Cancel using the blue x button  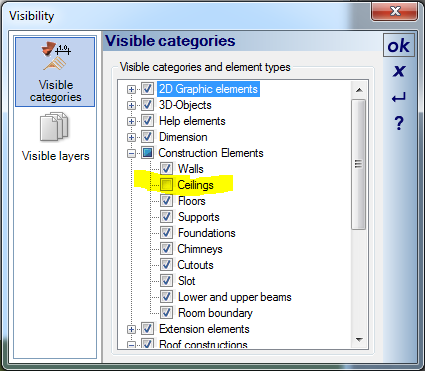[x=399, y=71]
